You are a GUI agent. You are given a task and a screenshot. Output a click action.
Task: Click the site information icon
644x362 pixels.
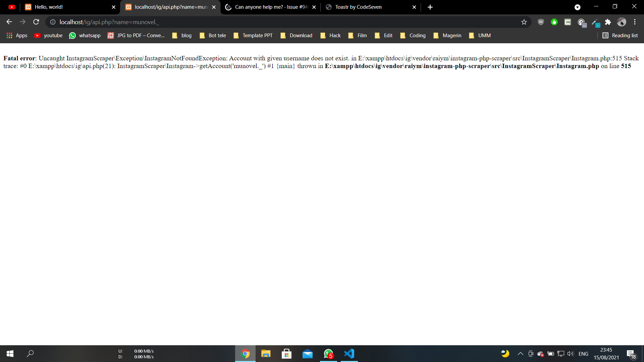coord(53,22)
